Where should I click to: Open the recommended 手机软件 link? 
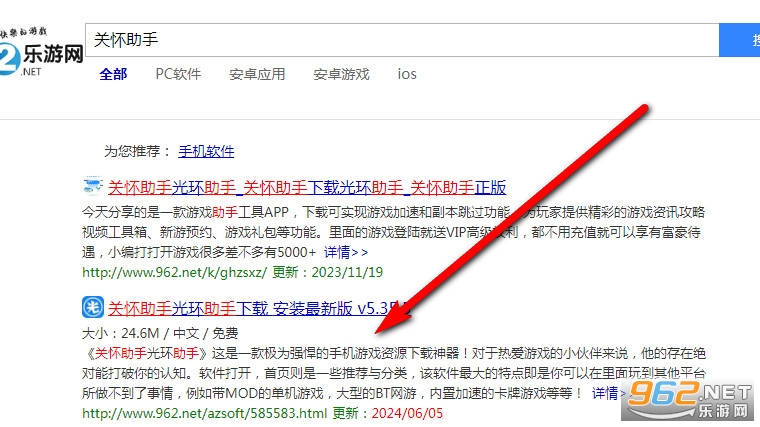pos(206,151)
